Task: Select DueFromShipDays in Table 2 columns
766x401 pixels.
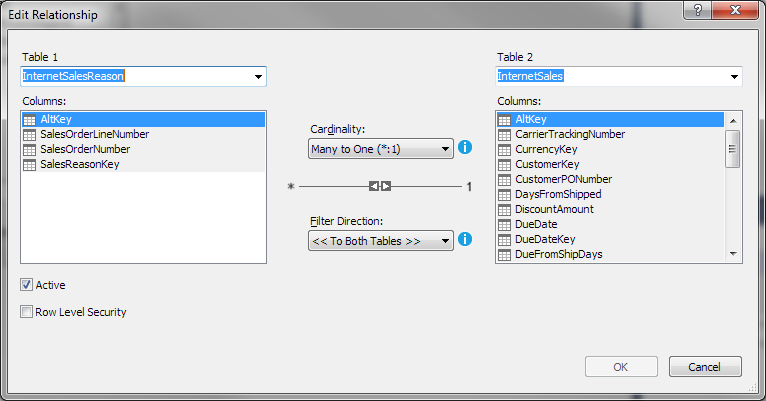Action: [x=610, y=254]
